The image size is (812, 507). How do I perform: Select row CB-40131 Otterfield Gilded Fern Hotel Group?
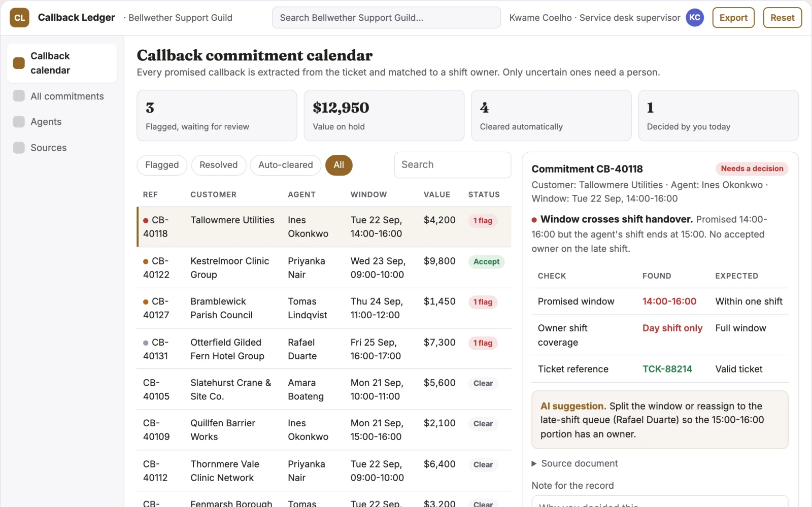tap(324, 349)
